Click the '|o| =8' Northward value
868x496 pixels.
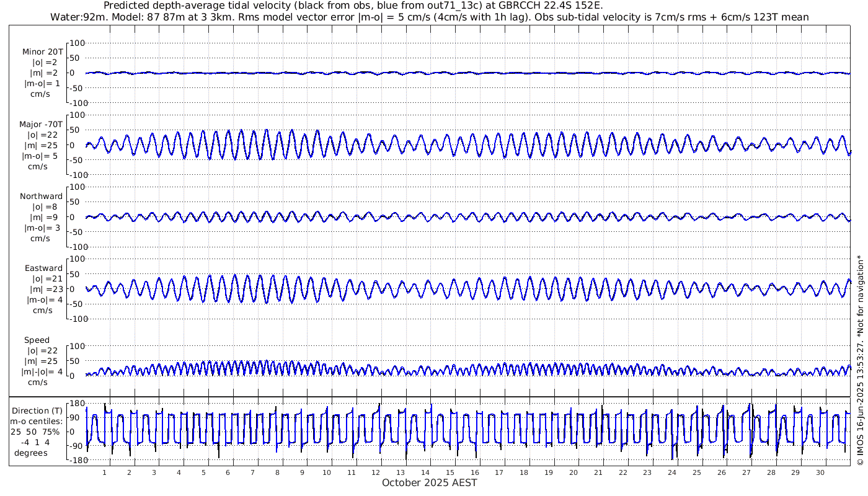coord(45,207)
